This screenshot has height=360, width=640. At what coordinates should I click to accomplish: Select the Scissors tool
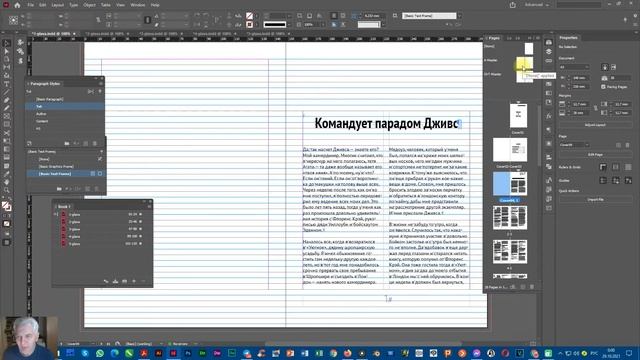coord(7,133)
